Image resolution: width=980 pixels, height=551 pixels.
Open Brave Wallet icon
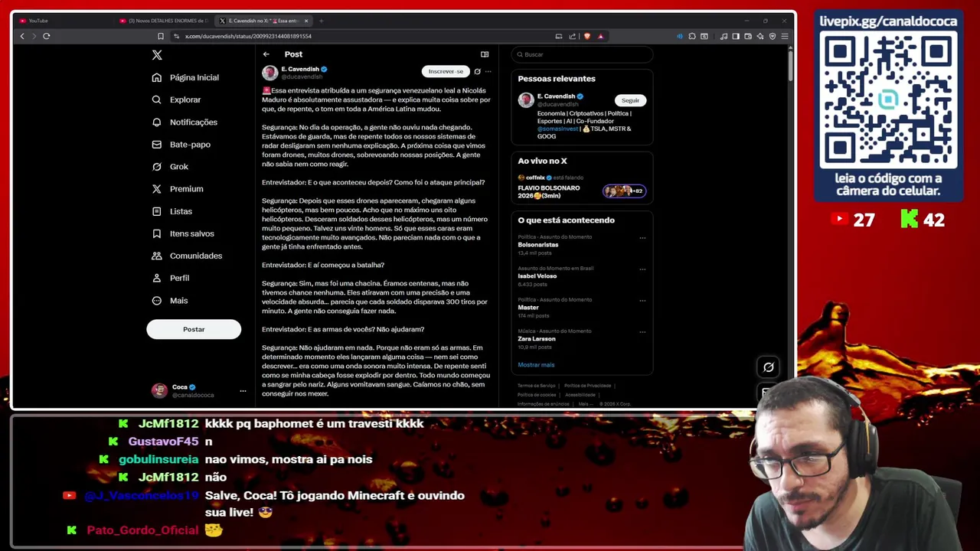point(748,36)
